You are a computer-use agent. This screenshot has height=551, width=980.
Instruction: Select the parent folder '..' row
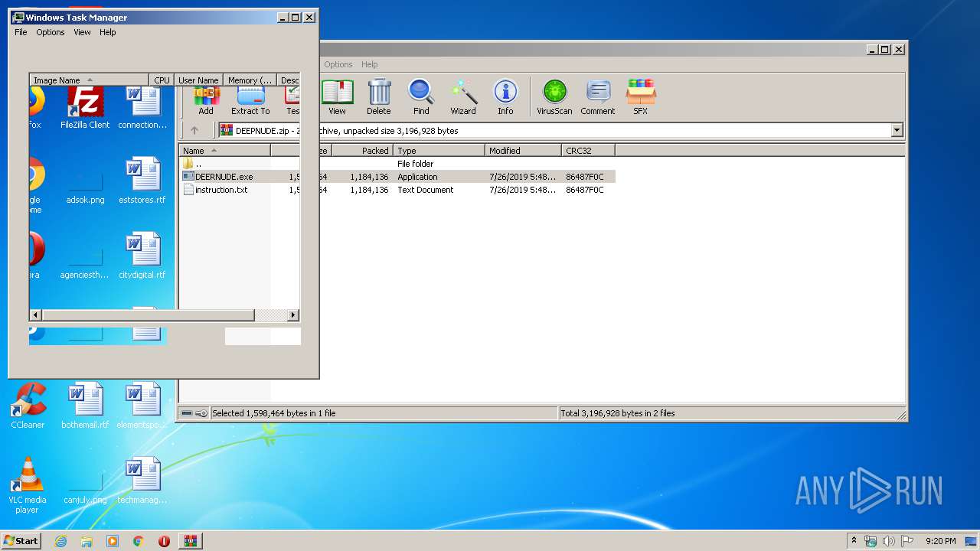pyautogui.click(x=397, y=164)
